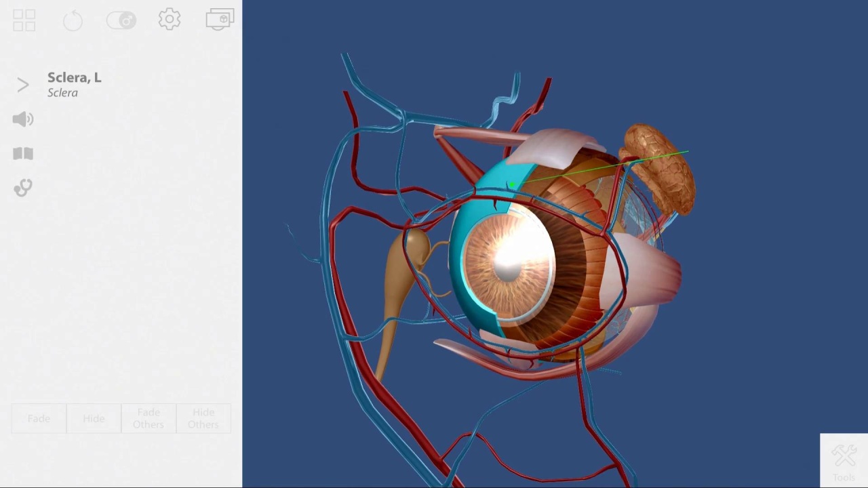The image size is (868, 488).
Task: Open the four-square views grid menu
Action: pyautogui.click(x=24, y=20)
